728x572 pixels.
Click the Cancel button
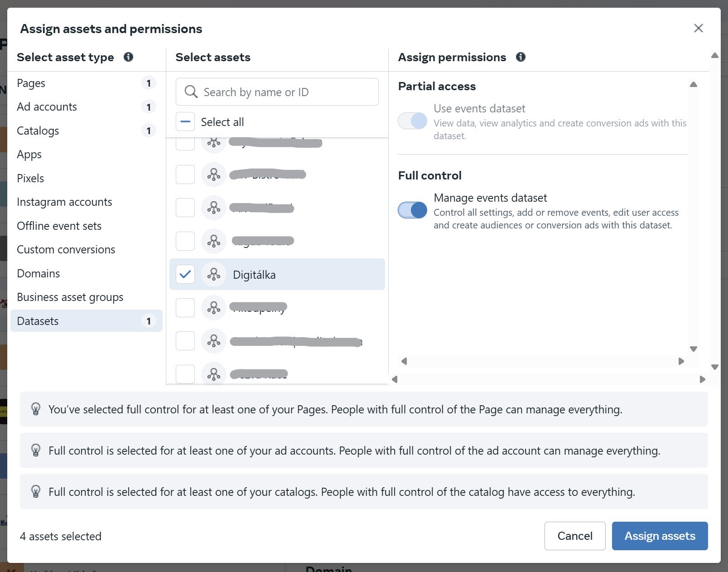574,536
